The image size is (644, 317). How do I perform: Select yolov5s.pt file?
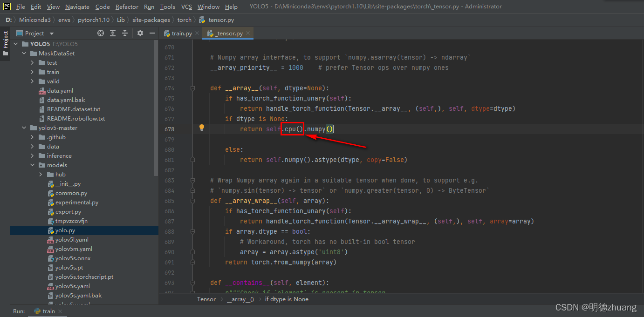tap(69, 267)
